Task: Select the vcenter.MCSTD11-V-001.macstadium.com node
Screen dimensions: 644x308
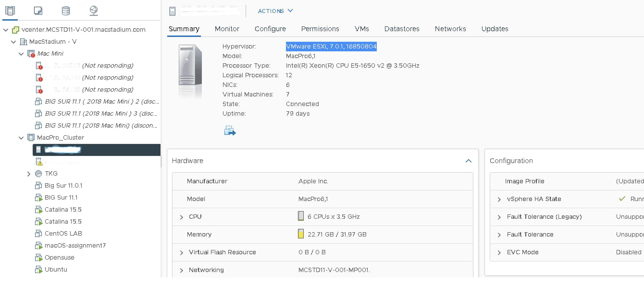Action: click(83, 29)
